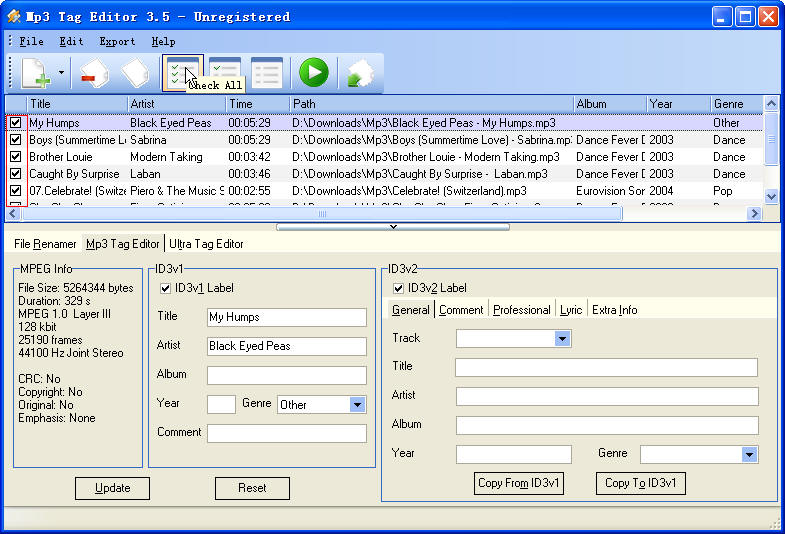785x534 pixels.
Task: Select the ID3v2 General tab
Action: (x=411, y=310)
